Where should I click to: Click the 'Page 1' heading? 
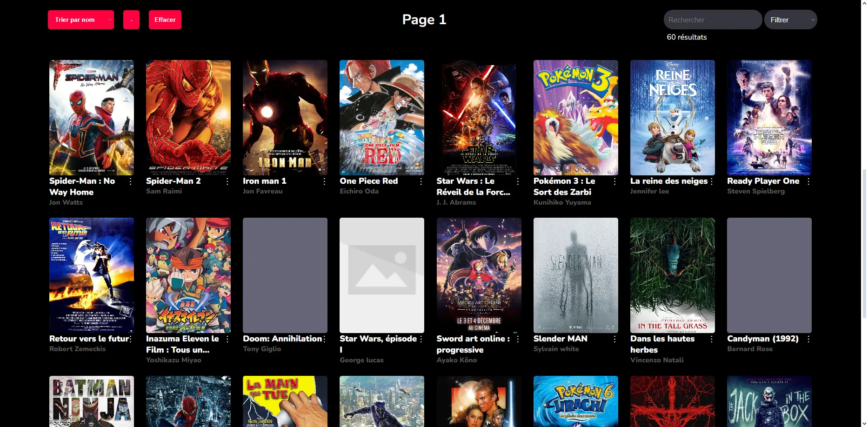click(x=424, y=20)
